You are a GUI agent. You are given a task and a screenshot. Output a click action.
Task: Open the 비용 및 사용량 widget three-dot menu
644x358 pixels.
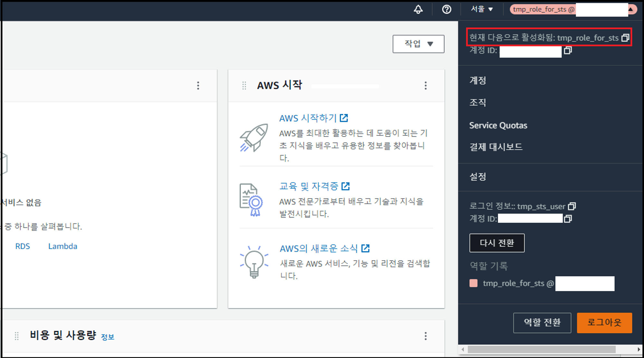click(425, 336)
